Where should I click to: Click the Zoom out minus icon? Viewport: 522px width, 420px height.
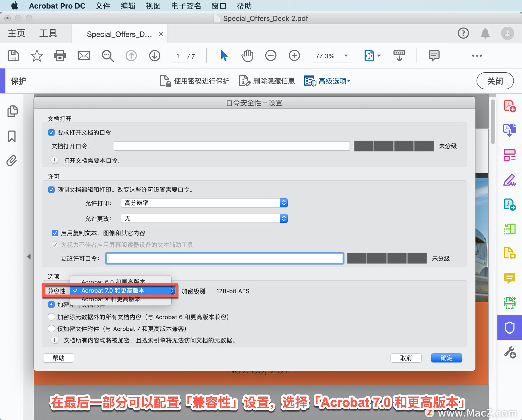271,56
